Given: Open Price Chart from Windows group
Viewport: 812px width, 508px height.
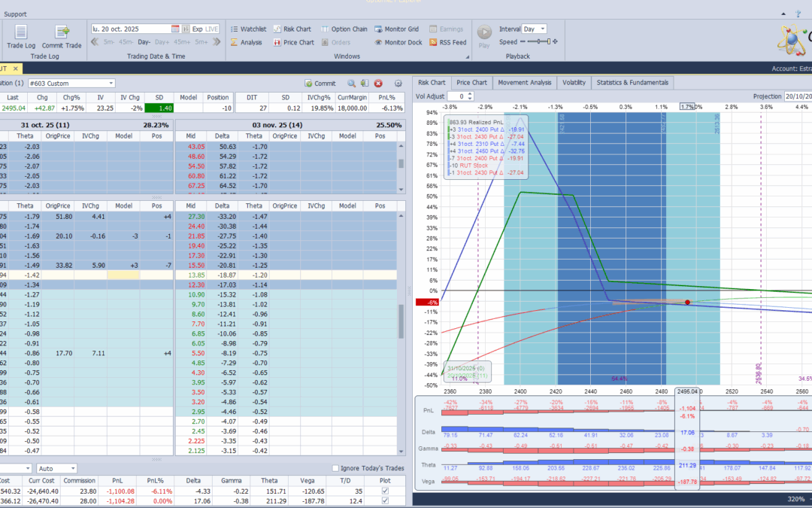Looking at the screenshot, I should pyautogui.click(x=294, y=42).
